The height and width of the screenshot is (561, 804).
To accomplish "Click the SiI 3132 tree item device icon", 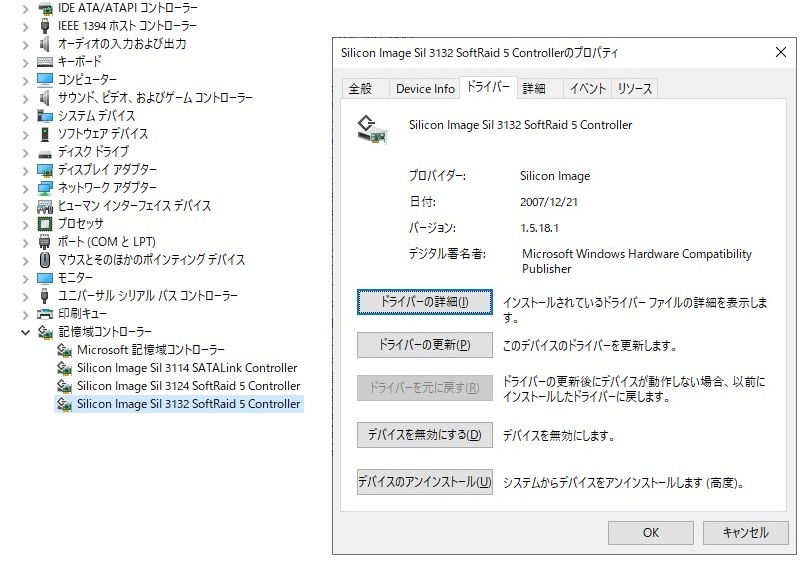I will tap(64, 404).
